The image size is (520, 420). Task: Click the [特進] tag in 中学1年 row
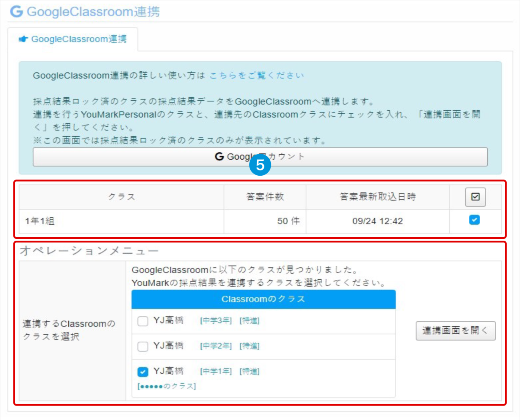click(249, 371)
